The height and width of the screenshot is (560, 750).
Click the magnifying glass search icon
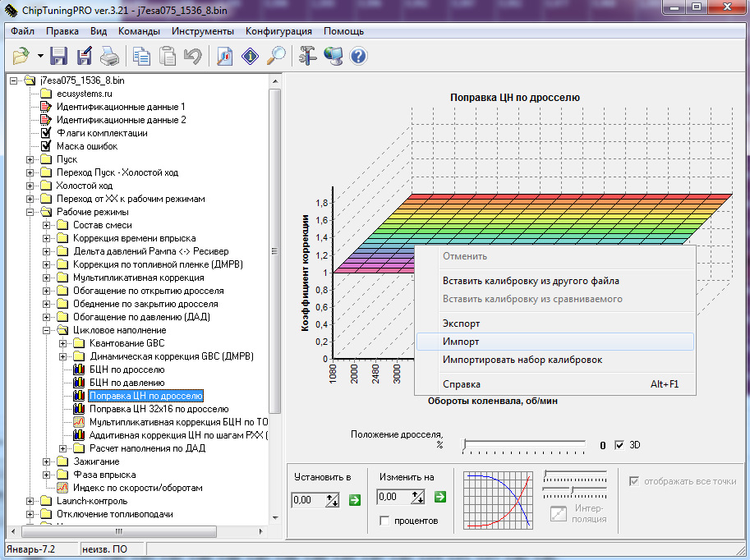(277, 56)
